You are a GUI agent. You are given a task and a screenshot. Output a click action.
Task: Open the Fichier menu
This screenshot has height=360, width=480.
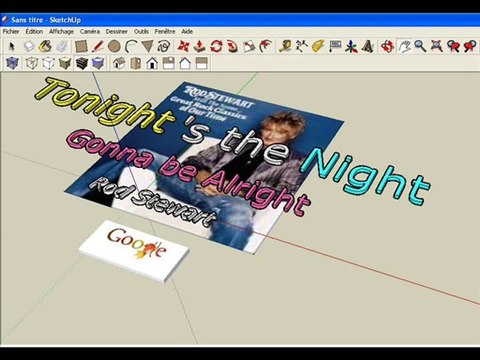coord(11,31)
